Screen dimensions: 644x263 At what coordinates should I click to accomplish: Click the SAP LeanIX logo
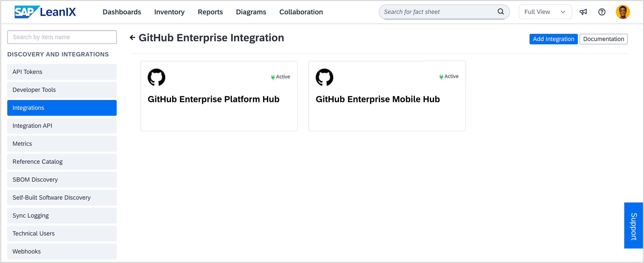45,12
